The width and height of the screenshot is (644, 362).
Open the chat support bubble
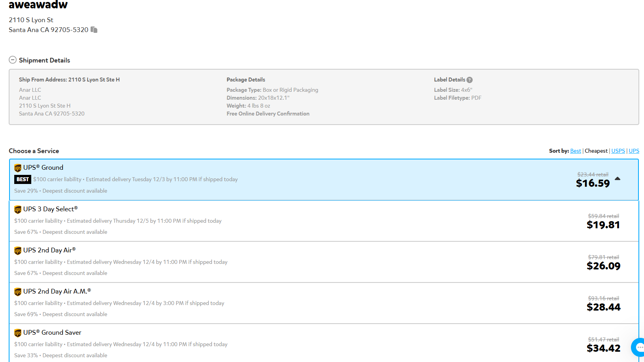(x=638, y=347)
